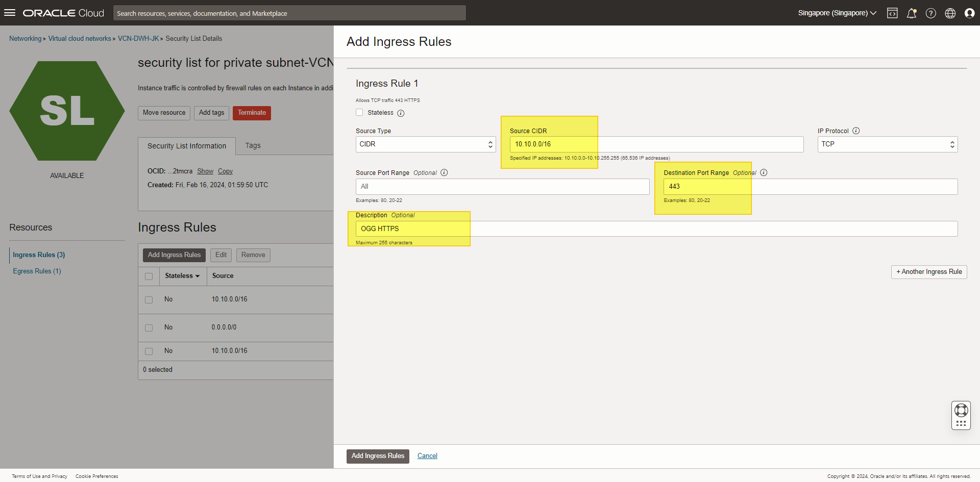Add another ingress rule
This screenshot has height=482, width=980.
tap(929, 272)
